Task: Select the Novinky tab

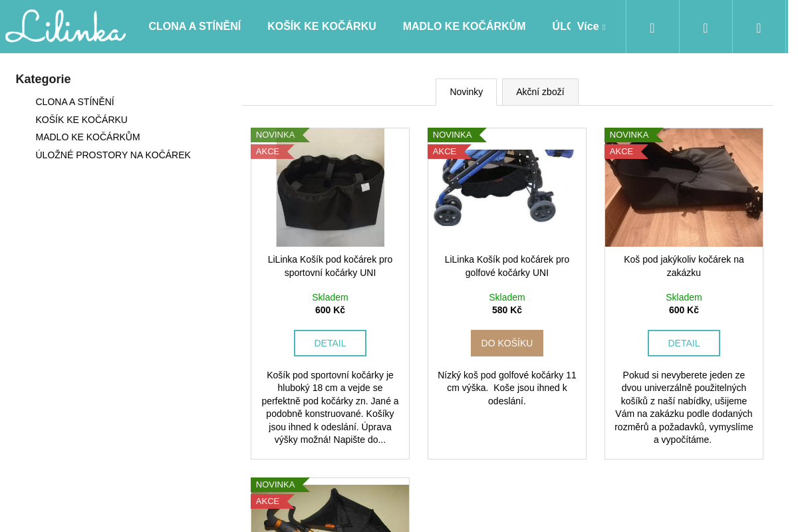Action: [466, 92]
